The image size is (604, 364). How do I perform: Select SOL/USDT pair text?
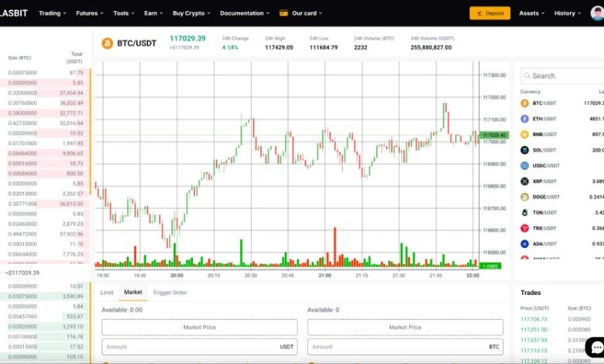click(x=544, y=150)
